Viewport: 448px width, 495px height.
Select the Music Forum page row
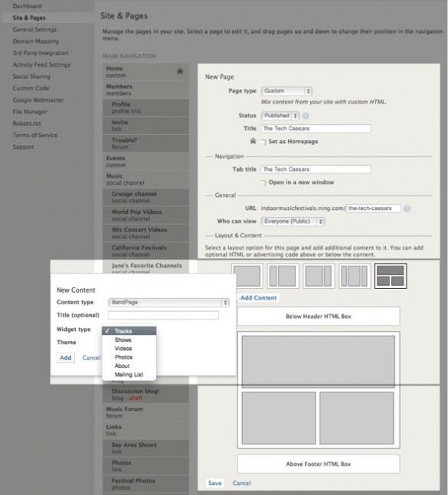click(146, 412)
